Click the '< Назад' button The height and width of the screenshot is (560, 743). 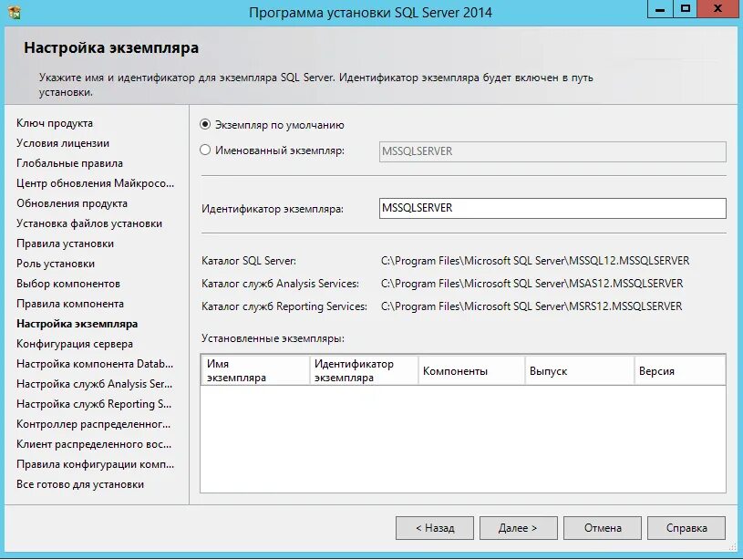coord(435,528)
